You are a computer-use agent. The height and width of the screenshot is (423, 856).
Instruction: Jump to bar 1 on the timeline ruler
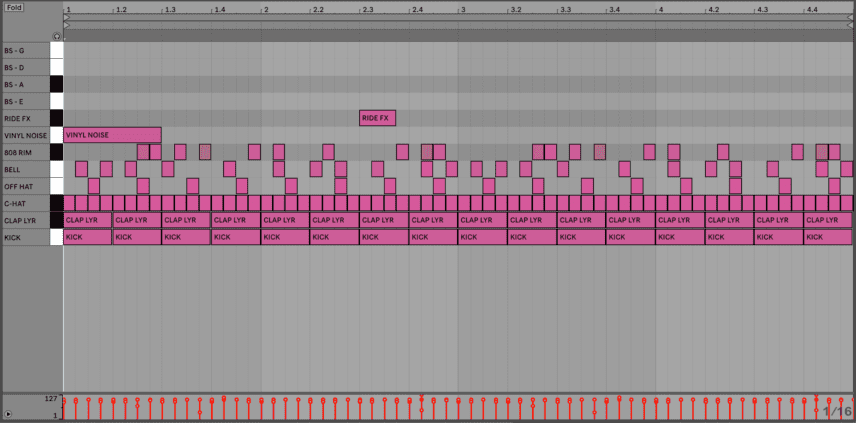click(68, 10)
